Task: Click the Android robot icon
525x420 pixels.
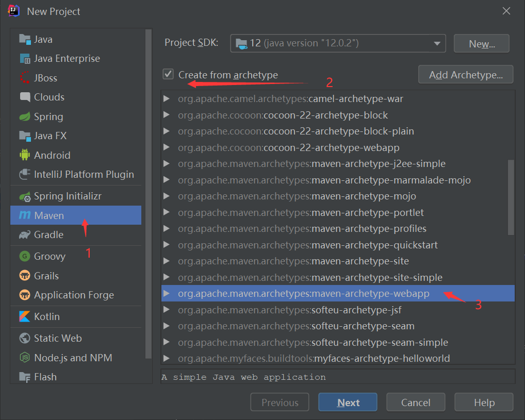Action: pos(25,155)
